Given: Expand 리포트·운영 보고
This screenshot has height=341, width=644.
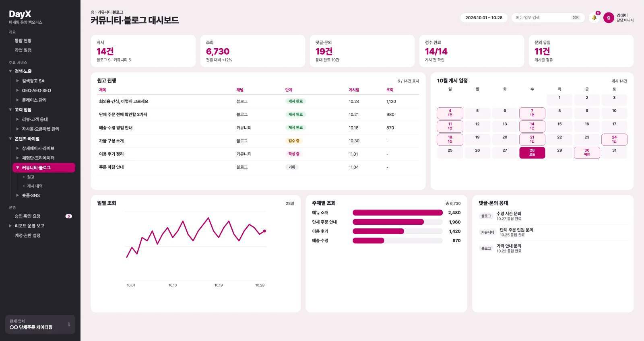Looking at the screenshot, I should [x=10, y=226].
